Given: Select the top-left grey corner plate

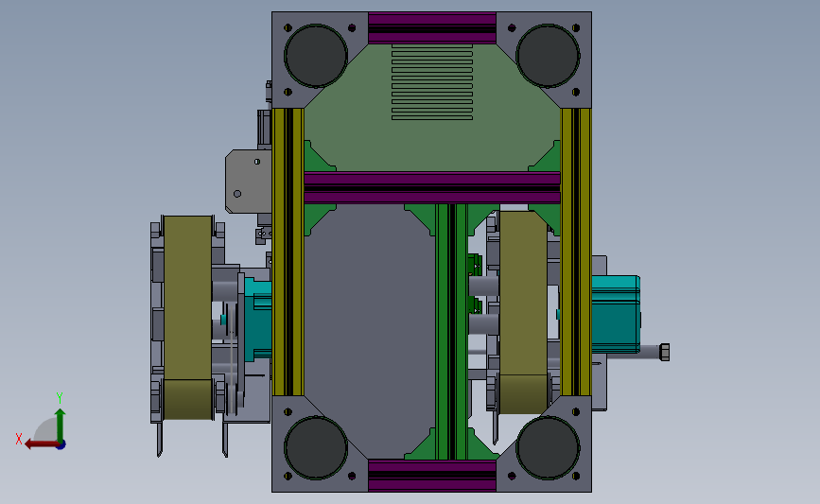Looking at the screenshot, I should 320,61.
